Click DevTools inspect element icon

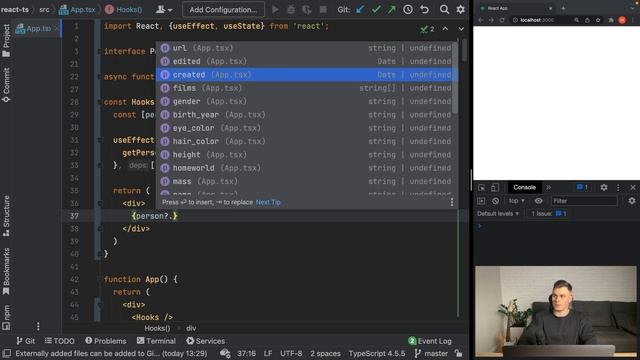point(482,187)
